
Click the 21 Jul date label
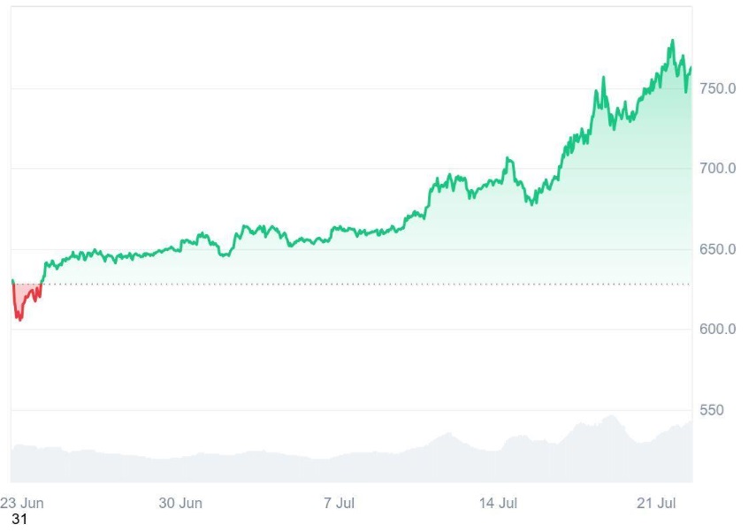click(656, 502)
